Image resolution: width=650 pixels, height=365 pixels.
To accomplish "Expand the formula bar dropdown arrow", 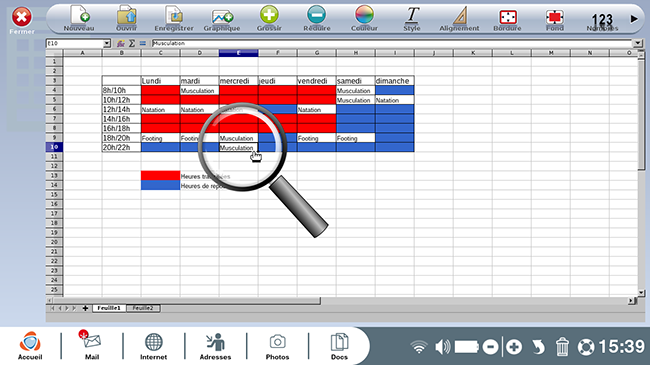I will coord(638,43).
